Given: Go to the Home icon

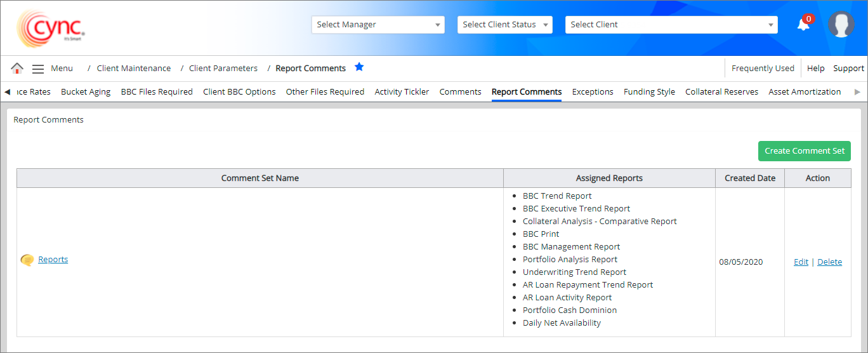Looking at the screenshot, I should tap(17, 69).
